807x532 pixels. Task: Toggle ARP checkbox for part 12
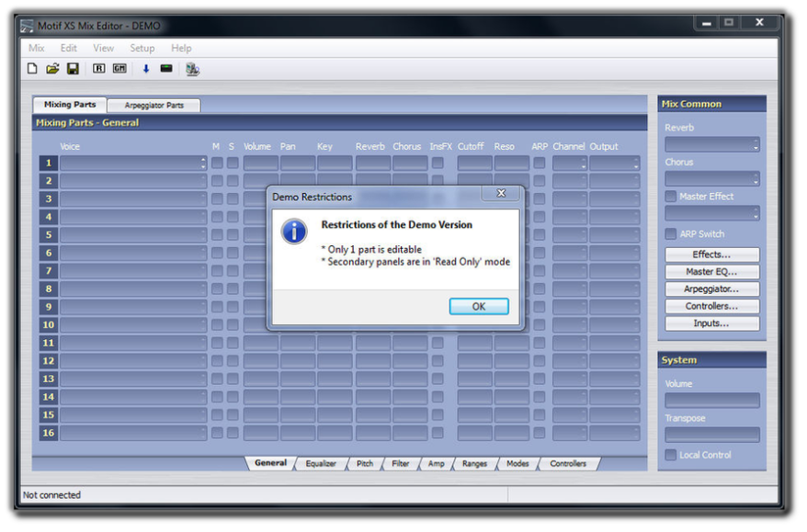coord(539,361)
